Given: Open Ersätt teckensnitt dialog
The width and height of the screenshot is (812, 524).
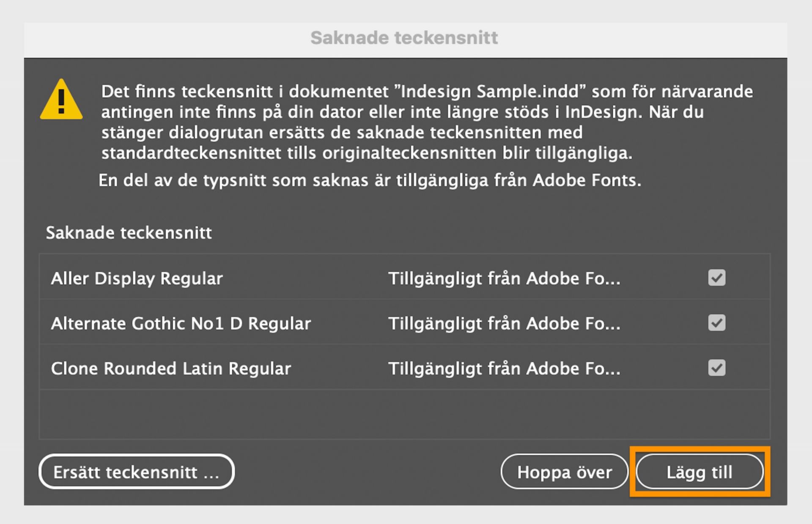Looking at the screenshot, I should pyautogui.click(x=136, y=471).
